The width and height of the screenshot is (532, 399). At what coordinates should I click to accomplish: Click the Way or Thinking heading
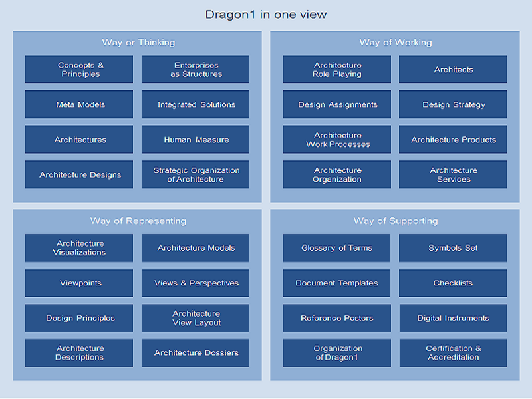pyautogui.click(x=138, y=43)
